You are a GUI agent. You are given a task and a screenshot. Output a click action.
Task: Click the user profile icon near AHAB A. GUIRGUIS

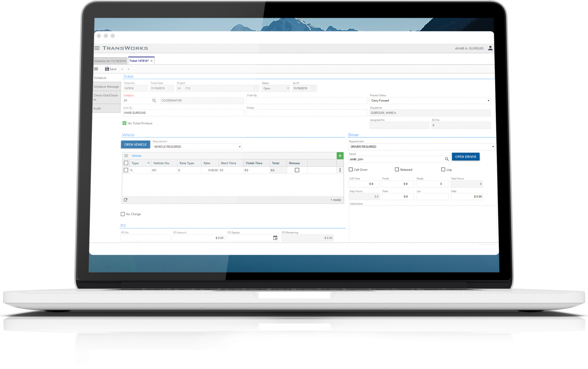pos(490,48)
